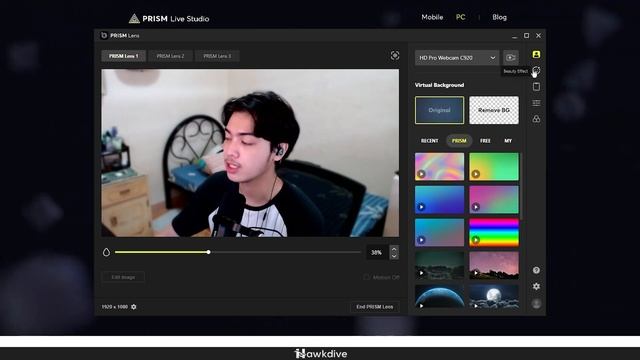The height and width of the screenshot is (360, 640).
Task: Open the color filter circles sidebar icon
Action: coord(536,119)
